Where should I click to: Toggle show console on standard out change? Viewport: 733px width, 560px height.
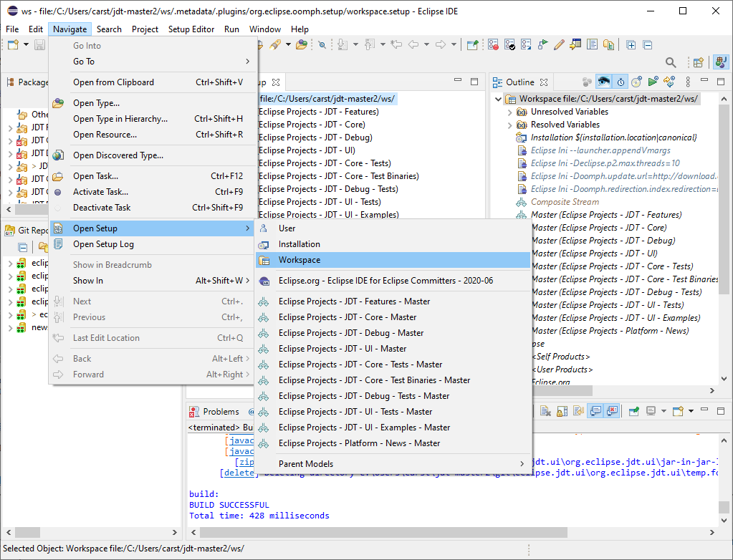(x=595, y=411)
